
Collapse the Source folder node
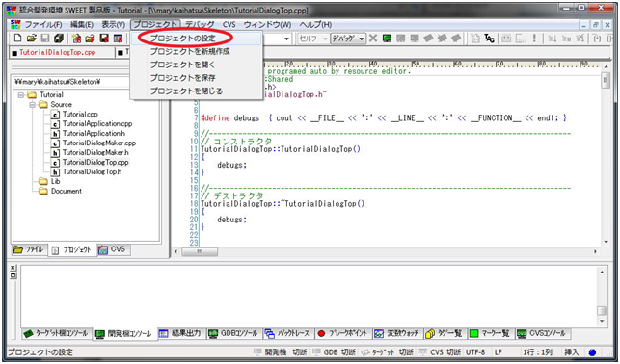coord(33,105)
